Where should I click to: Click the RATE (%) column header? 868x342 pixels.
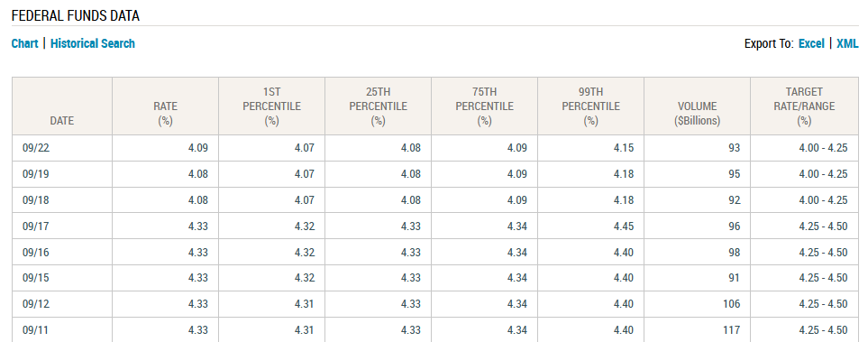166,106
